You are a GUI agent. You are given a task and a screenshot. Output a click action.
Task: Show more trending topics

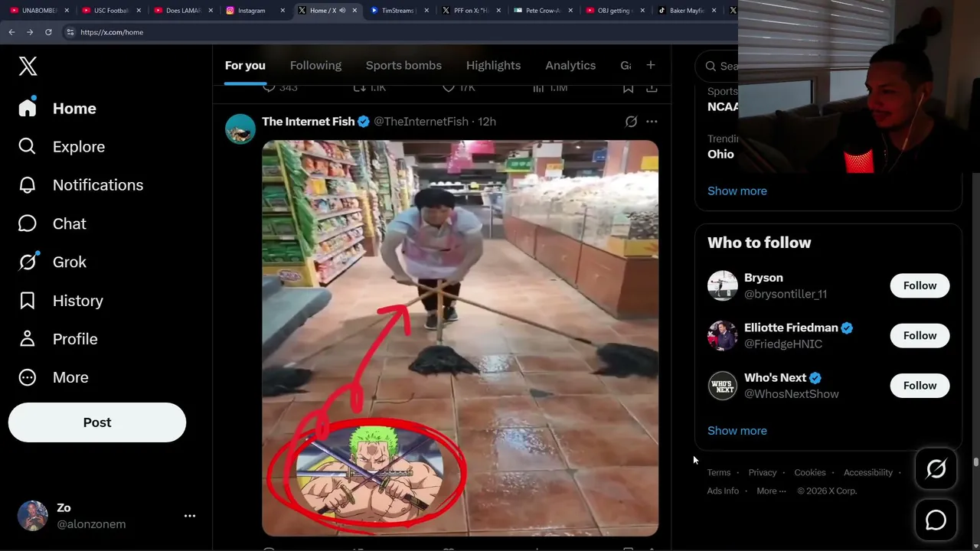click(x=737, y=191)
